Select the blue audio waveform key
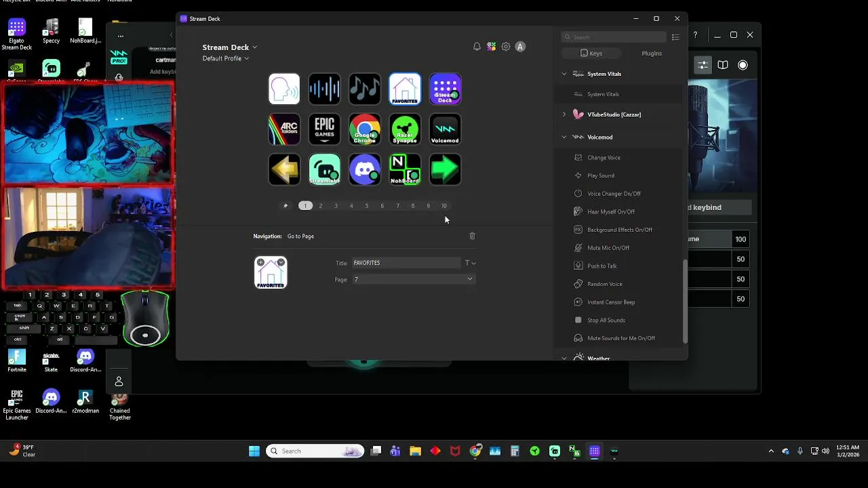This screenshot has height=488, width=868. tap(324, 89)
